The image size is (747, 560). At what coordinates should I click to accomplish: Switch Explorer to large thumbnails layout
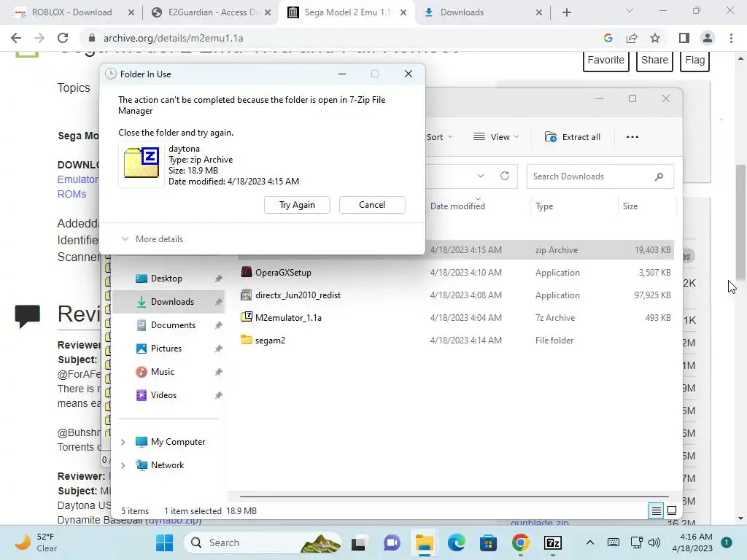coord(672,511)
